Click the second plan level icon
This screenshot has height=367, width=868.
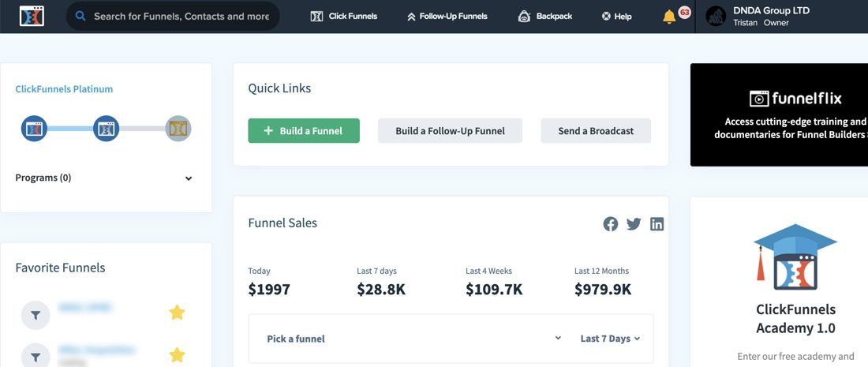click(107, 129)
